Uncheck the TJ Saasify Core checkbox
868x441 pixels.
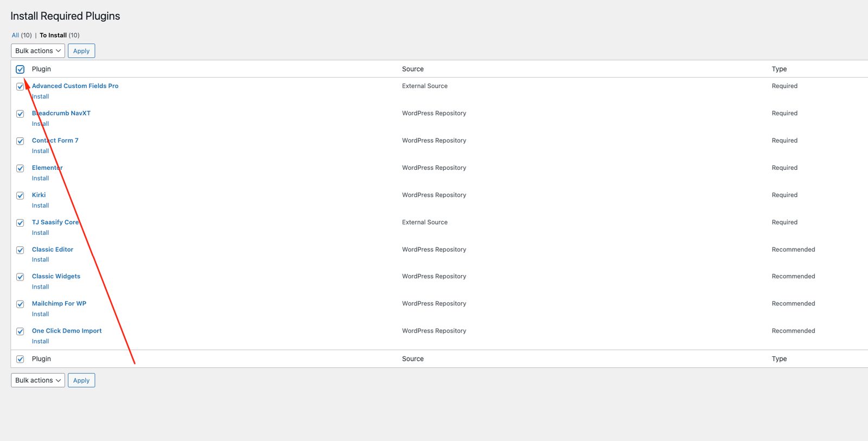pos(20,223)
